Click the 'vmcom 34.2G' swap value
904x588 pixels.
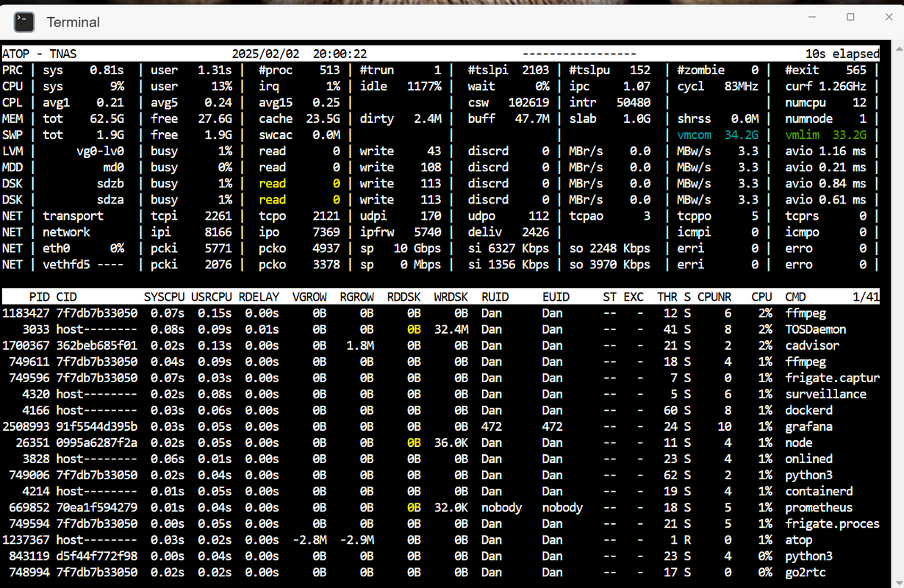pos(717,135)
